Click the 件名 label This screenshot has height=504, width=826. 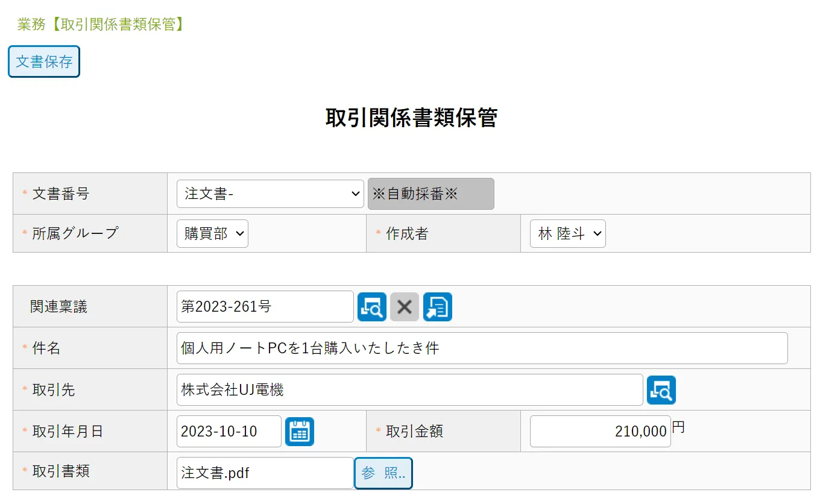coord(46,348)
